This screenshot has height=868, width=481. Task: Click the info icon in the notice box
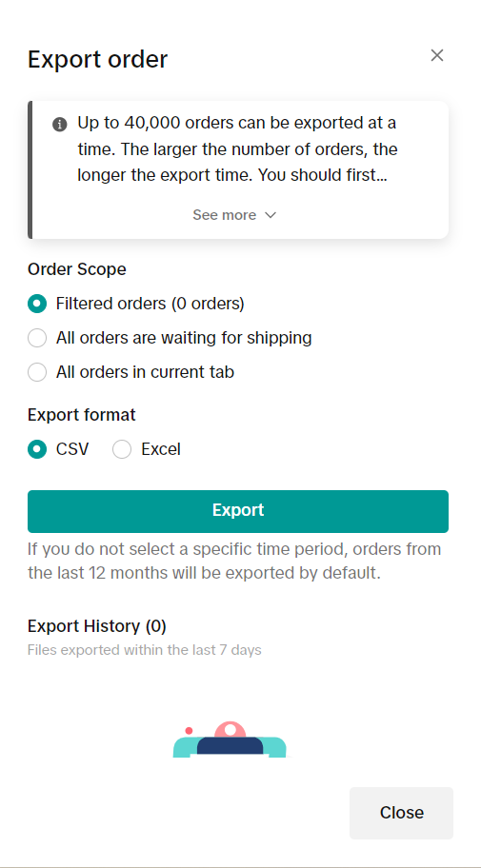[x=60, y=124]
